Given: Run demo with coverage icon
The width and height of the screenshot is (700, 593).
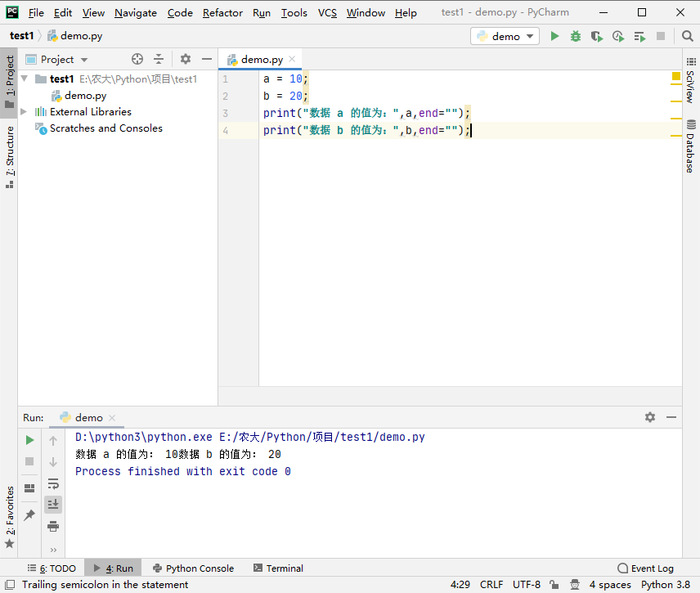Looking at the screenshot, I should 597,36.
